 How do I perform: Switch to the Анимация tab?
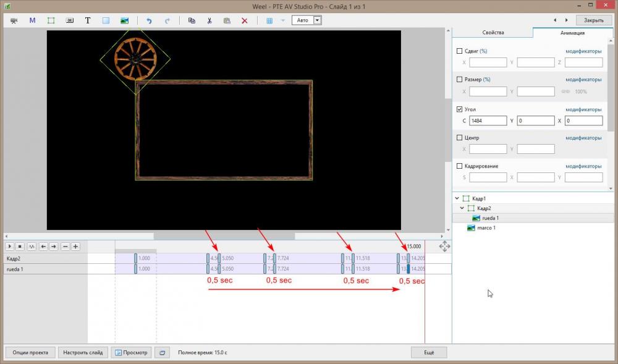pyautogui.click(x=572, y=33)
